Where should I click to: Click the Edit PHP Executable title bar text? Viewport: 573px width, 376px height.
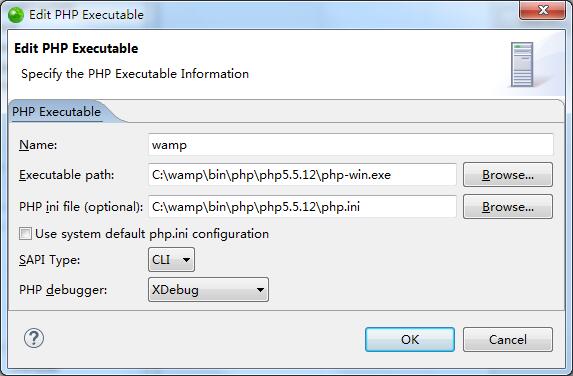[86, 15]
